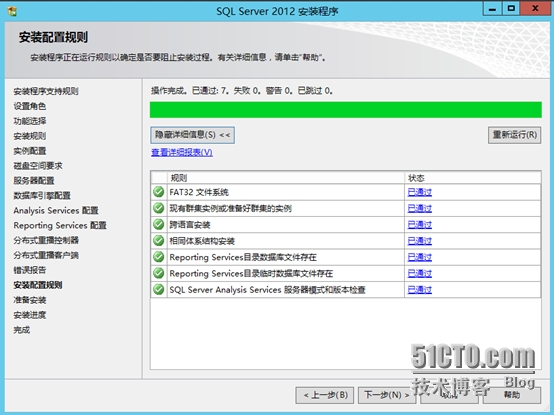Click the check icon beside 跨语言安装
Image resolution: width=554 pixels, height=415 pixels.
tap(159, 224)
